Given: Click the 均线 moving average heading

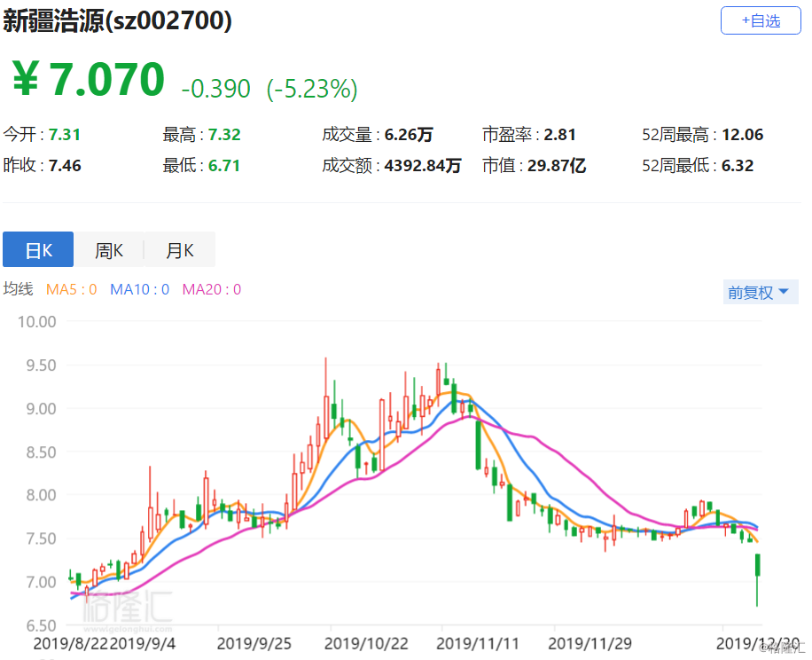Looking at the screenshot, I should 18,289.
